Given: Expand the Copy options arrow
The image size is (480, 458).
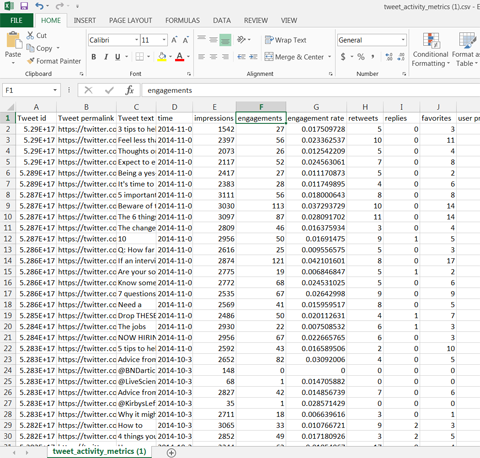Looking at the screenshot, I should (x=58, y=48).
